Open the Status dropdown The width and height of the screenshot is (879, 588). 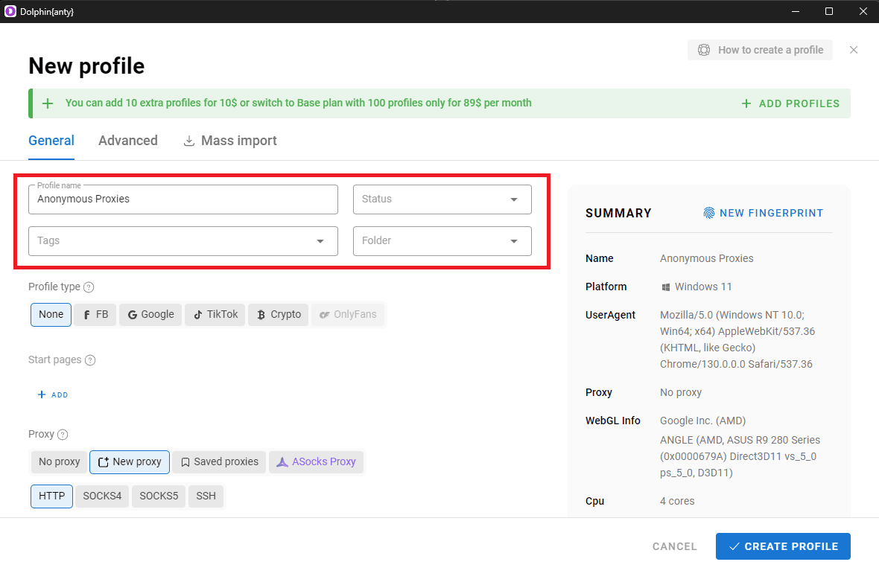[442, 199]
